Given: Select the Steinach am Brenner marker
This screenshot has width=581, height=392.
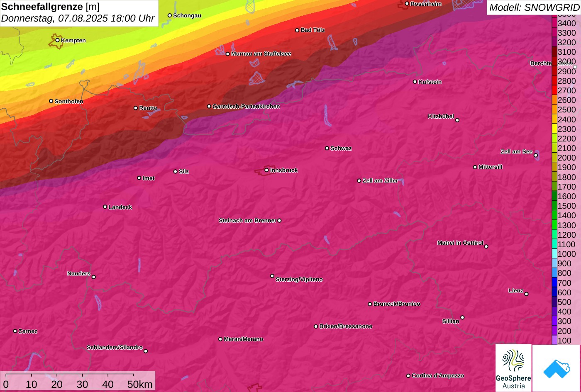Looking at the screenshot, I should pyautogui.click(x=279, y=221).
